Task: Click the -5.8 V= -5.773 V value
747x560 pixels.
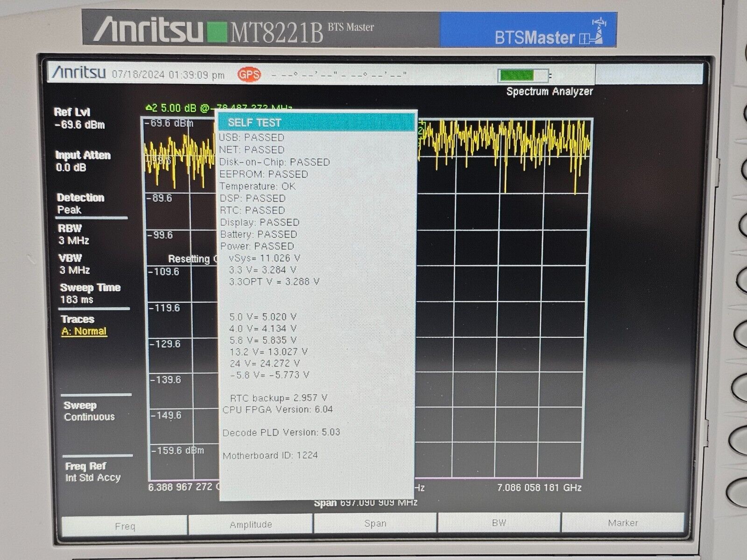Action: (269, 375)
